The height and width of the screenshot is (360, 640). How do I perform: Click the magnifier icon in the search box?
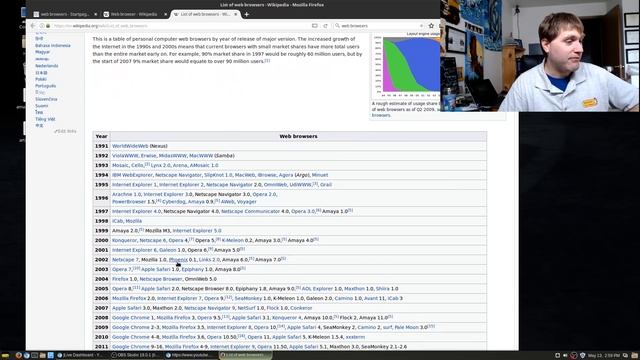click(x=337, y=26)
